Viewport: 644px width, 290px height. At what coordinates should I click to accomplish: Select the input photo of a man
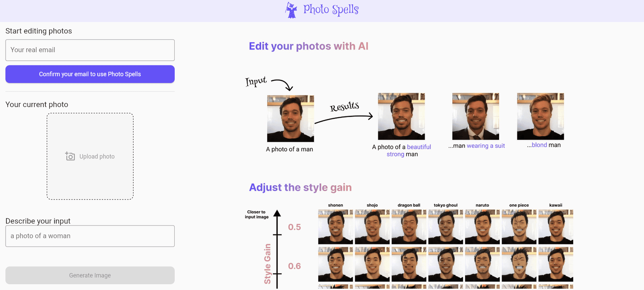point(290,118)
